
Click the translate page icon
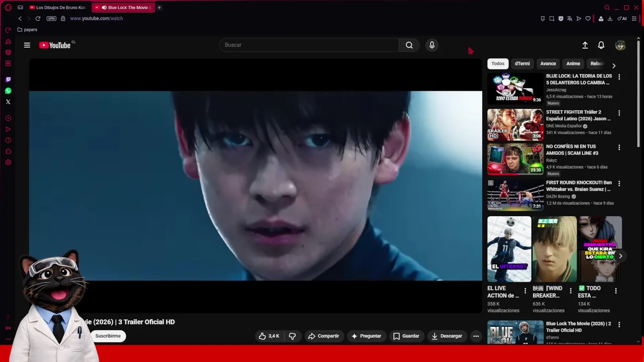click(570, 19)
